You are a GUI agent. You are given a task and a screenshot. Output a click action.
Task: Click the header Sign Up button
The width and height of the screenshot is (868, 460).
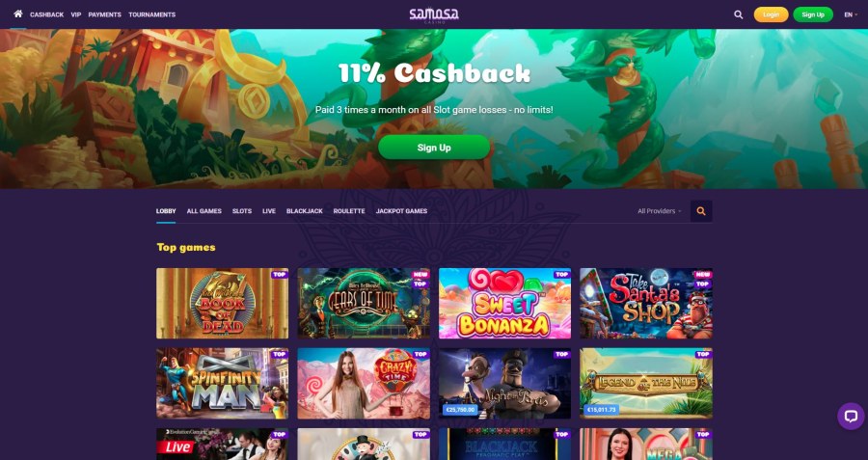(x=813, y=14)
